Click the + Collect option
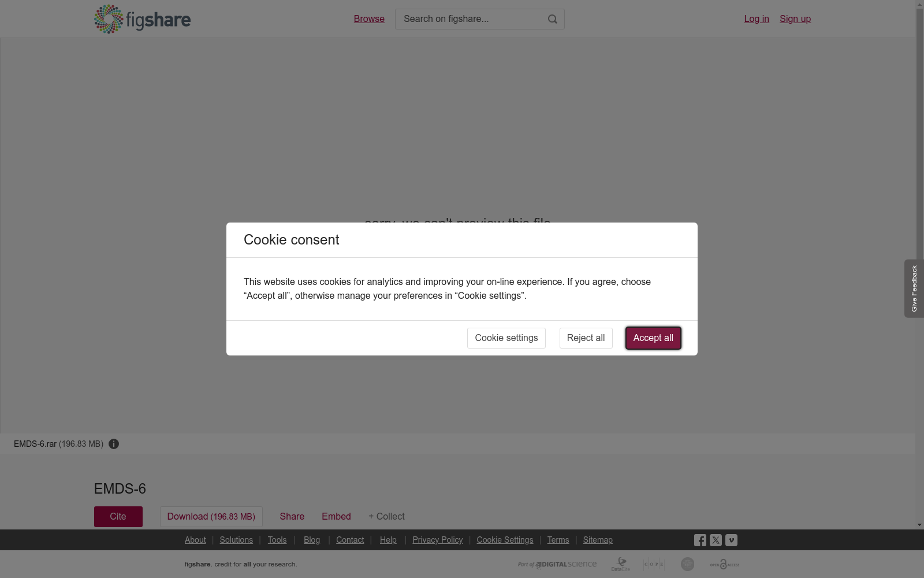Viewport: 924px width, 578px height. point(386,517)
